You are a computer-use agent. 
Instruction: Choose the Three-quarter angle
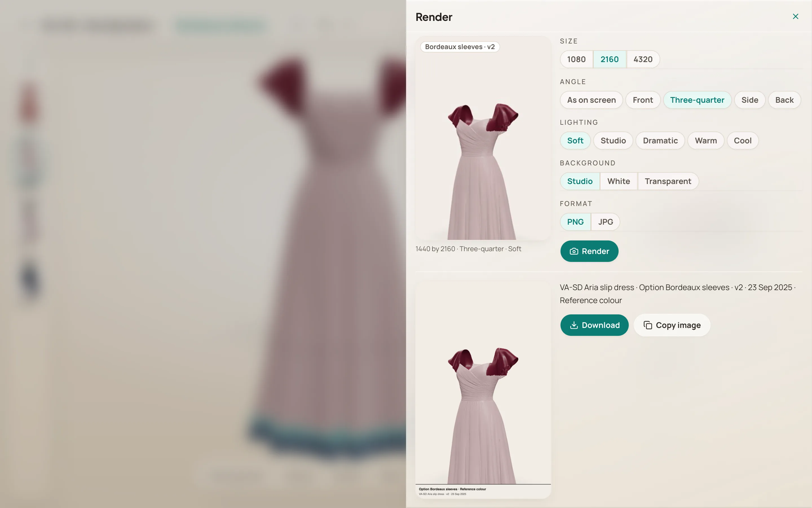[697, 100]
